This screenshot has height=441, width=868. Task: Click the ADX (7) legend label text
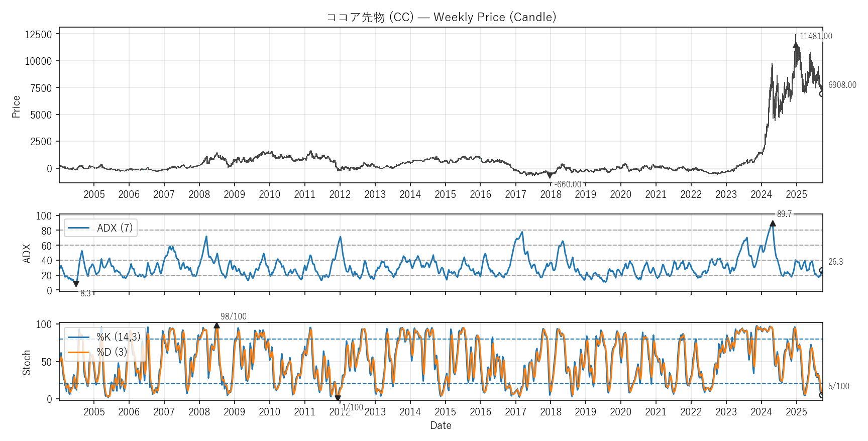[x=115, y=228]
